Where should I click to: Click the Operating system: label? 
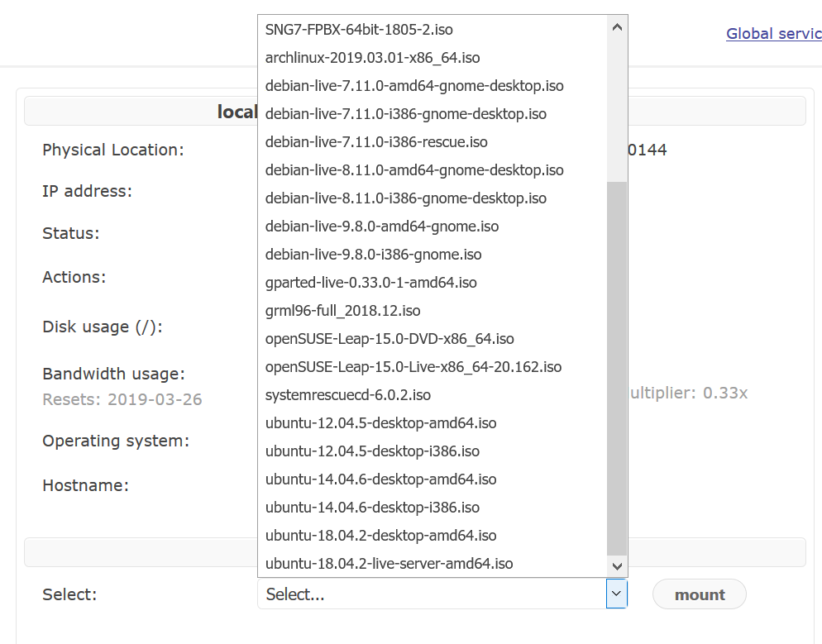(116, 441)
